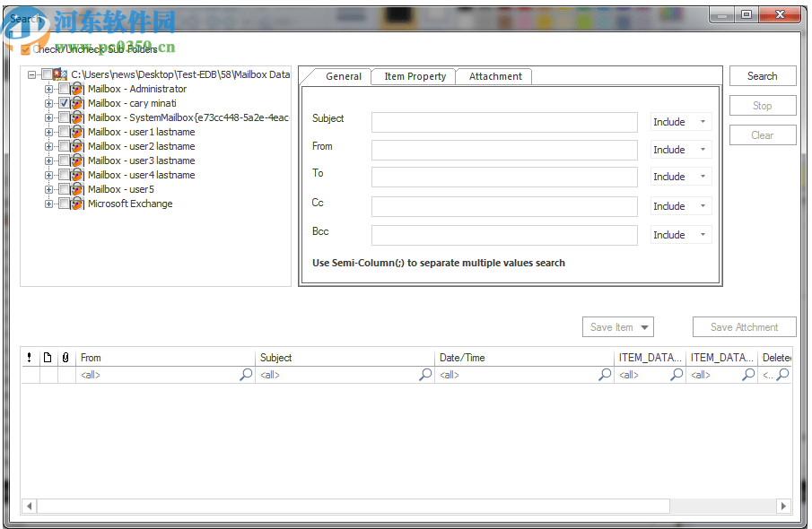This screenshot has height=529, width=812.
Task: Click the magnifier icon in Subject filter
Action: pos(424,375)
